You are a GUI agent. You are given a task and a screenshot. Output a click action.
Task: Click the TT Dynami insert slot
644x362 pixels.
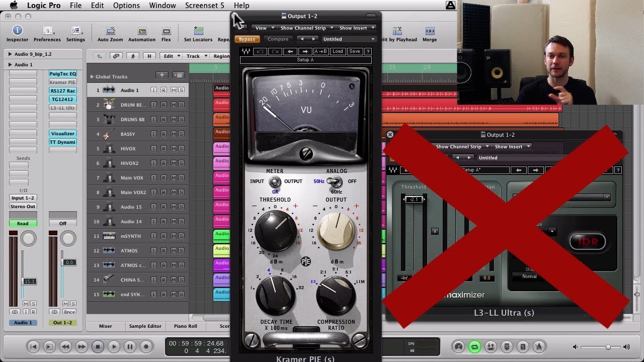tap(63, 142)
